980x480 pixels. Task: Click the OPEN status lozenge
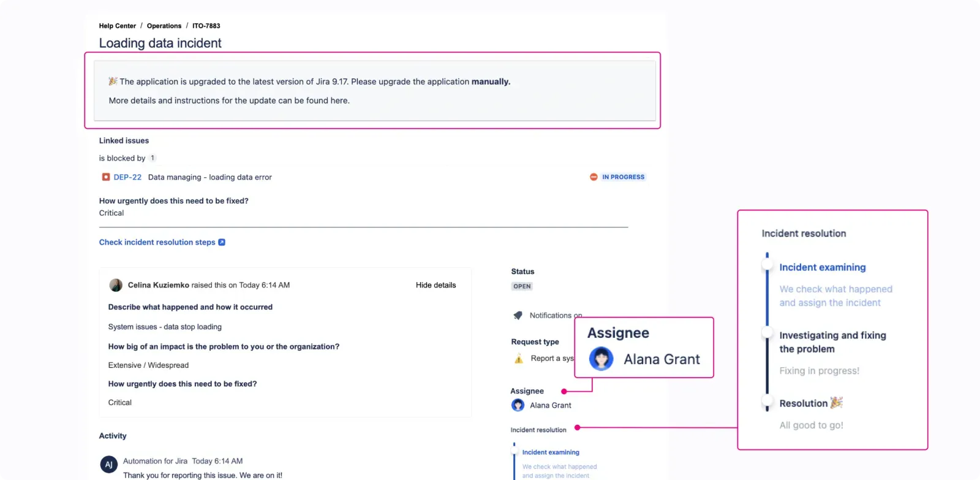point(522,286)
